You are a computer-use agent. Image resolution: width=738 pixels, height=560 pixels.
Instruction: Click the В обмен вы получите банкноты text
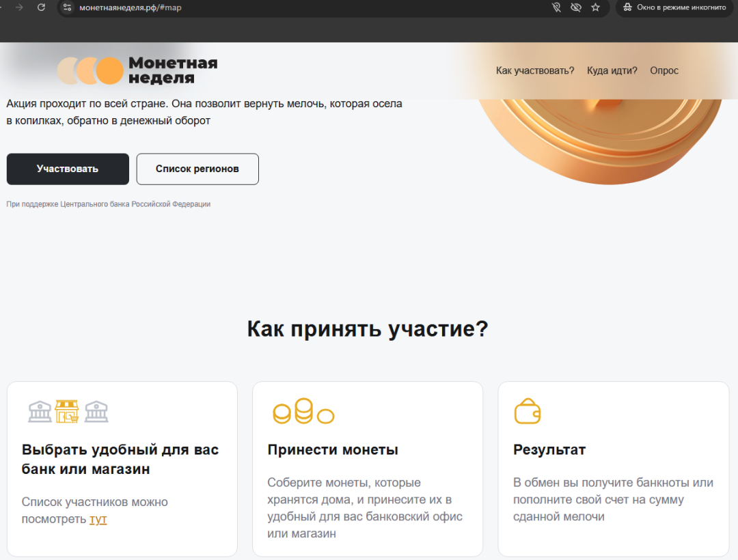tap(613, 500)
